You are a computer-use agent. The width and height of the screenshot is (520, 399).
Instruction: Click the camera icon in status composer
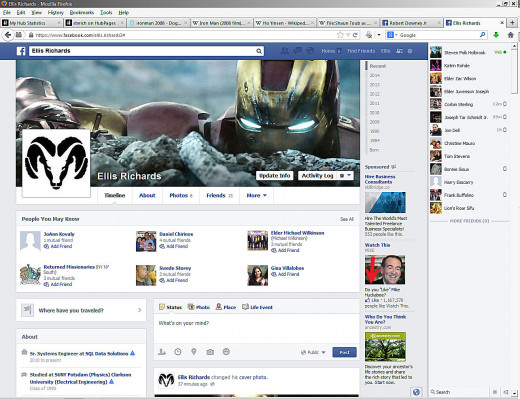click(210, 352)
